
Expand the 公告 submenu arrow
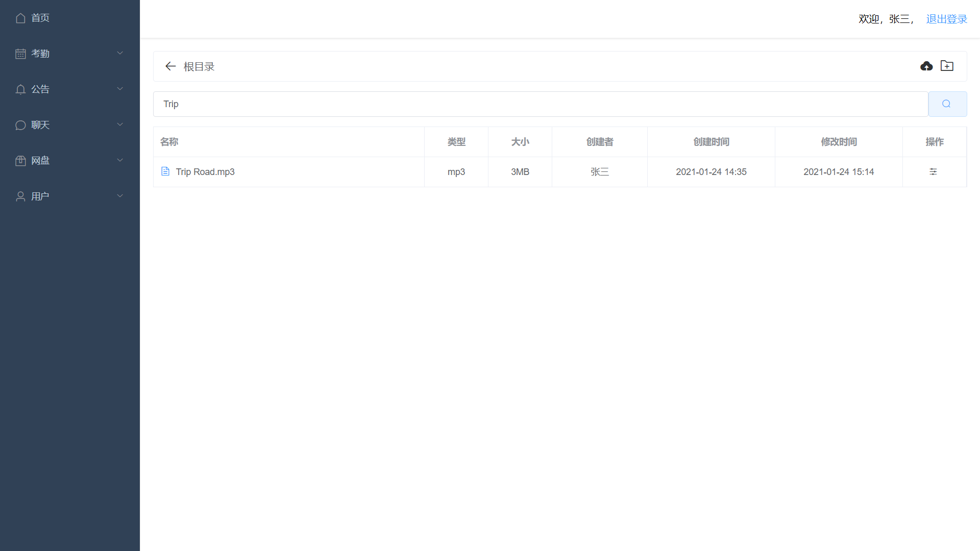[120, 89]
